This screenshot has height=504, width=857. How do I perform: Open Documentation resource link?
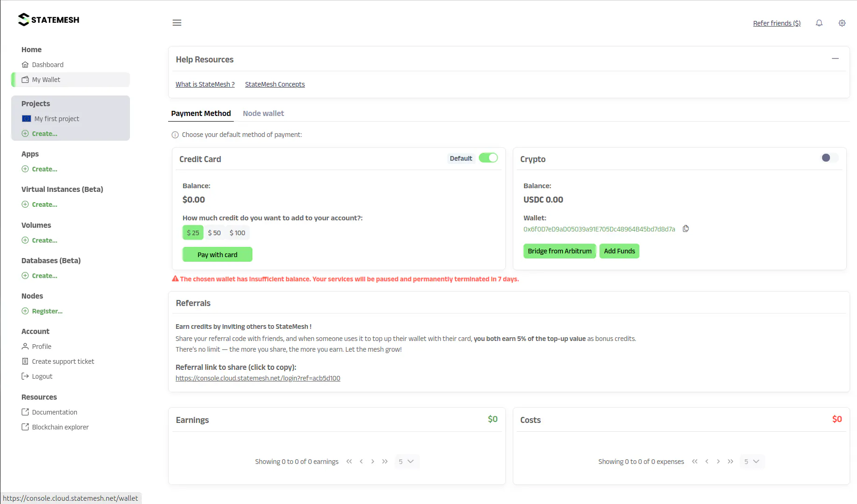[70, 412]
